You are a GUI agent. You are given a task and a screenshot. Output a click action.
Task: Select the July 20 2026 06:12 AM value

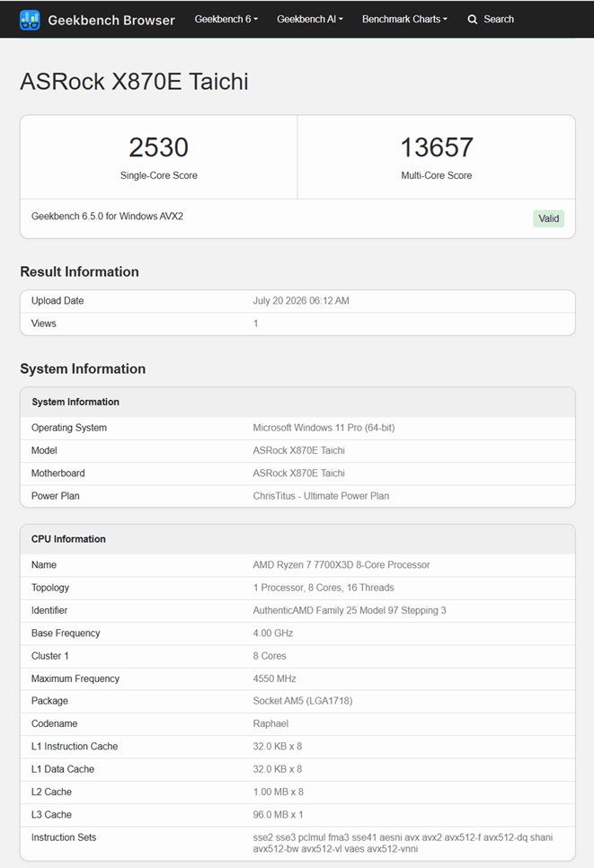pos(301,301)
